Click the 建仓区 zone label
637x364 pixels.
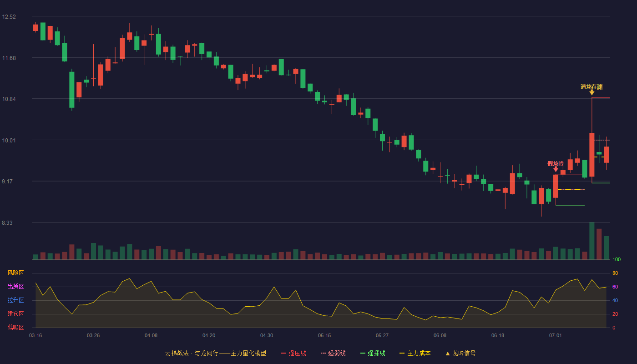[x=15, y=314]
